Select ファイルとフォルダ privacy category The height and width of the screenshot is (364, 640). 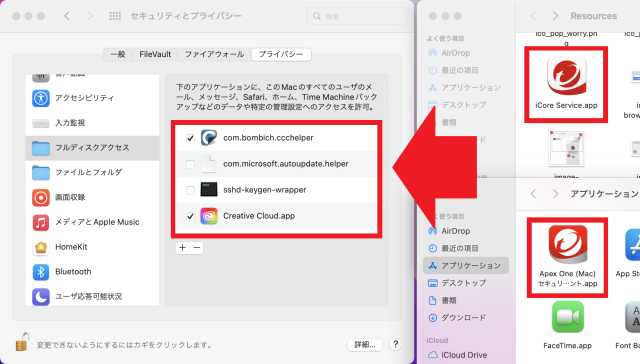tap(92, 173)
